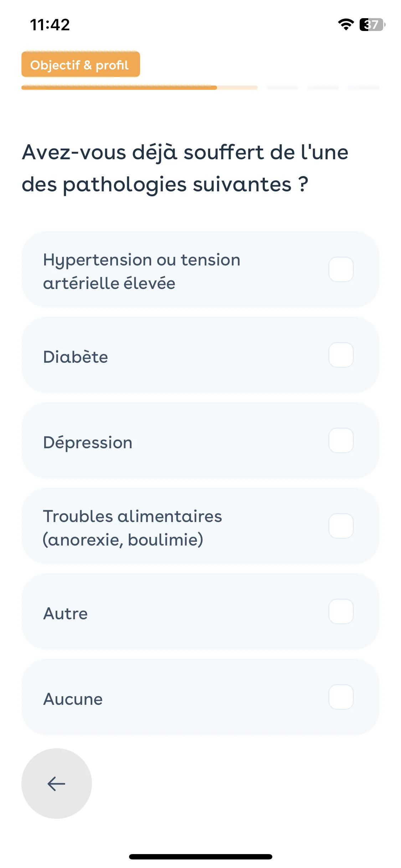Click the orange progress bar
Screen dimensions: 401x868
(139, 88)
